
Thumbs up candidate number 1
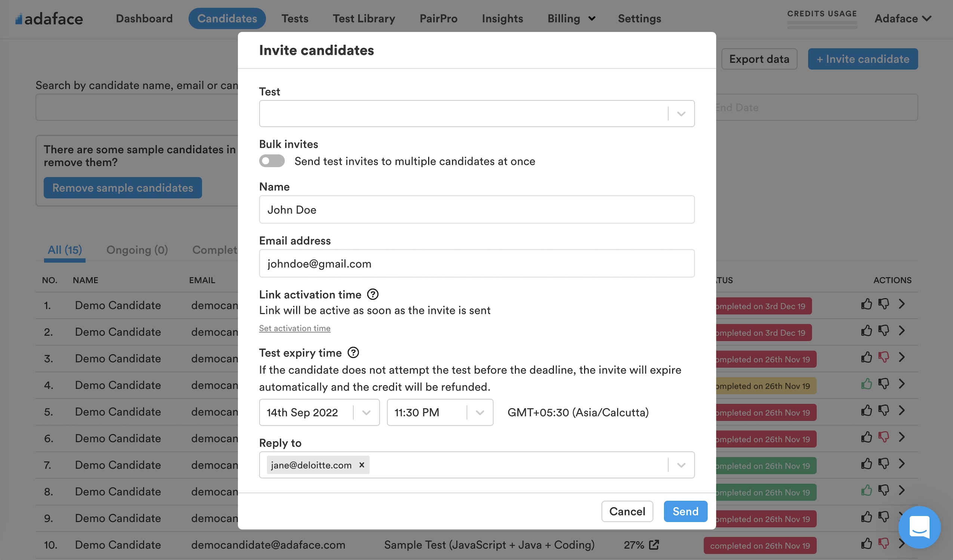pos(866,304)
